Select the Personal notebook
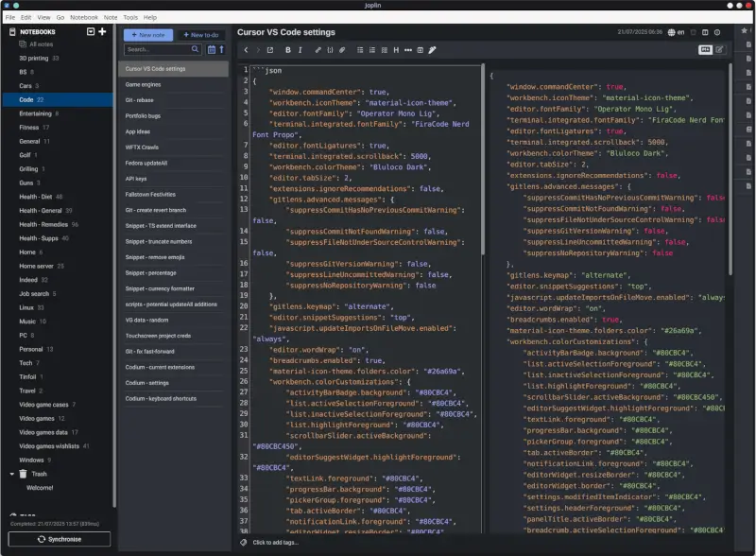756x556 pixels. [58, 350]
